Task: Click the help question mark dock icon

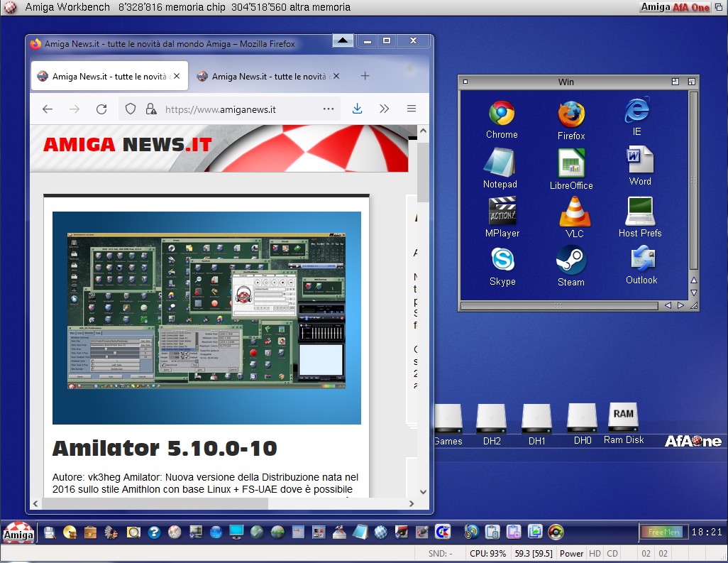Action: (154, 532)
